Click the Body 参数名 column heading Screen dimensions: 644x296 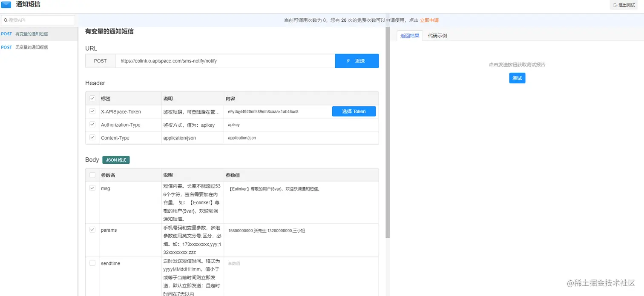coord(108,175)
